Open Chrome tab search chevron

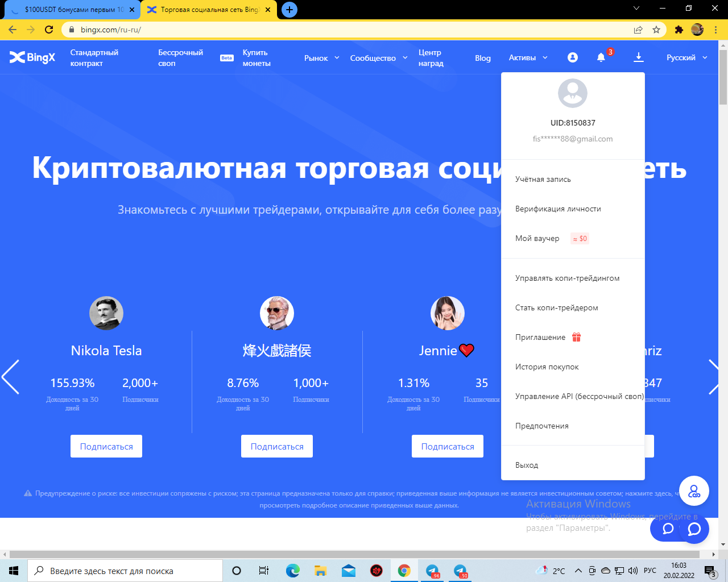pos(636,9)
